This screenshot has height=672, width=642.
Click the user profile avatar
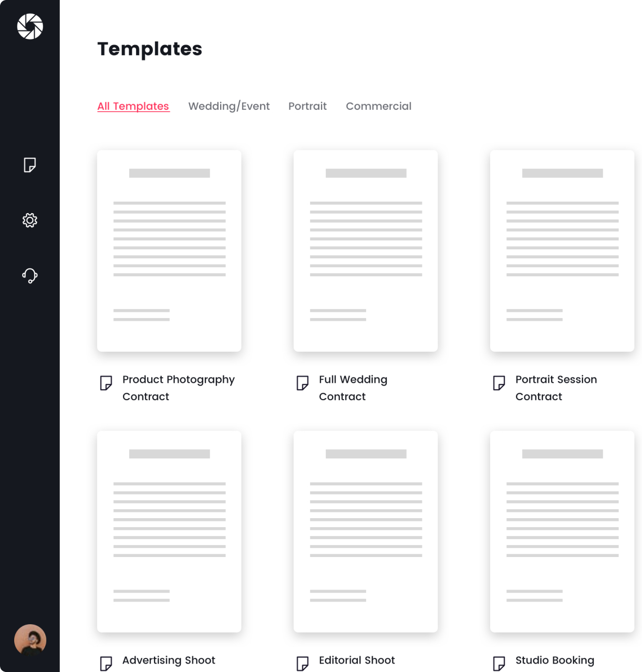(x=30, y=640)
